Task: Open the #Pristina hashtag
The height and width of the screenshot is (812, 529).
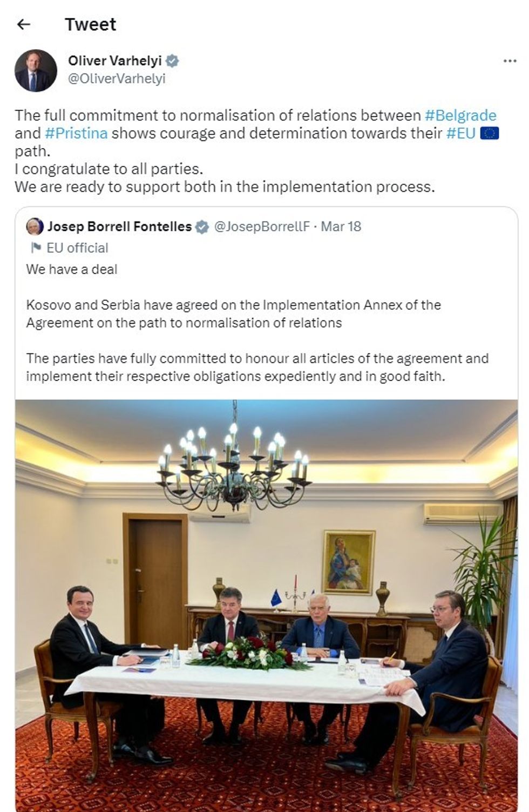Action: [x=76, y=133]
